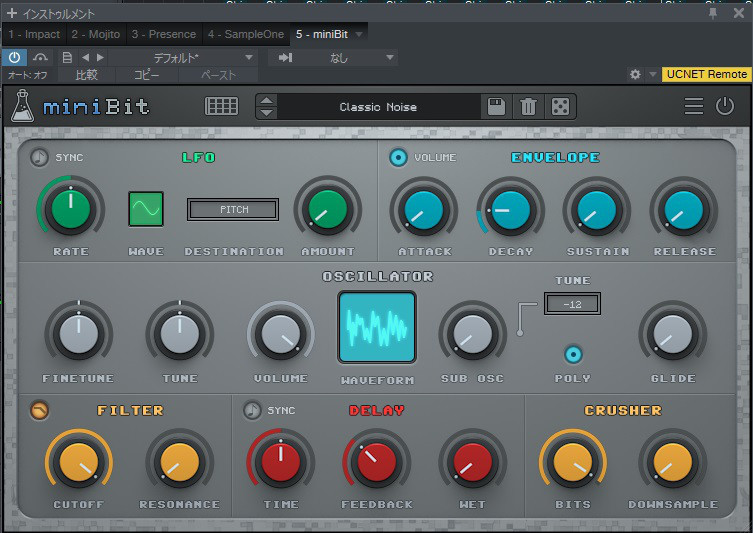Click the Envelope Attack knob
Image resolution: width=753 pixels, height=533 pixels.
(x=424, y=210)
